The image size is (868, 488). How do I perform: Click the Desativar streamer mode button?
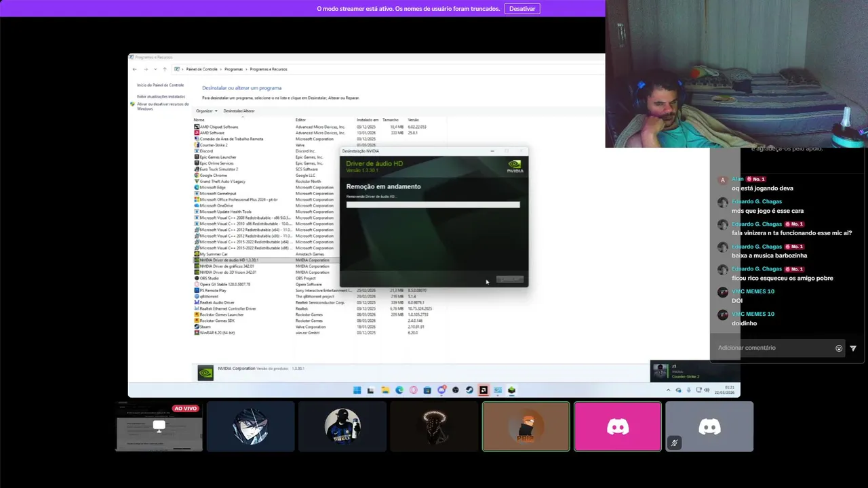point(522,9)
